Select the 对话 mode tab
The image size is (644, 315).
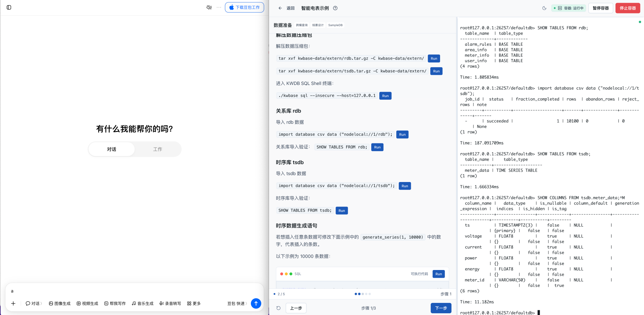click(x=112, y=149)
